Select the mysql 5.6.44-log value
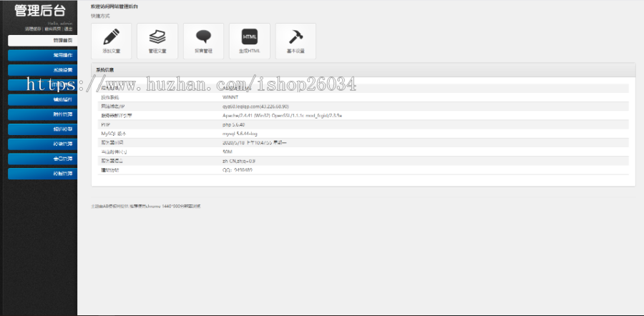644x316 pixels. [240, 134]
